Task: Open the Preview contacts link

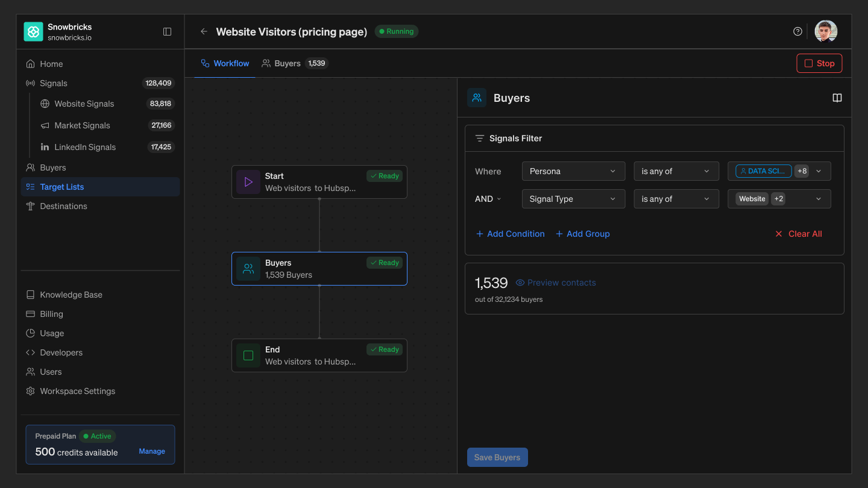Action: [556, 283]
